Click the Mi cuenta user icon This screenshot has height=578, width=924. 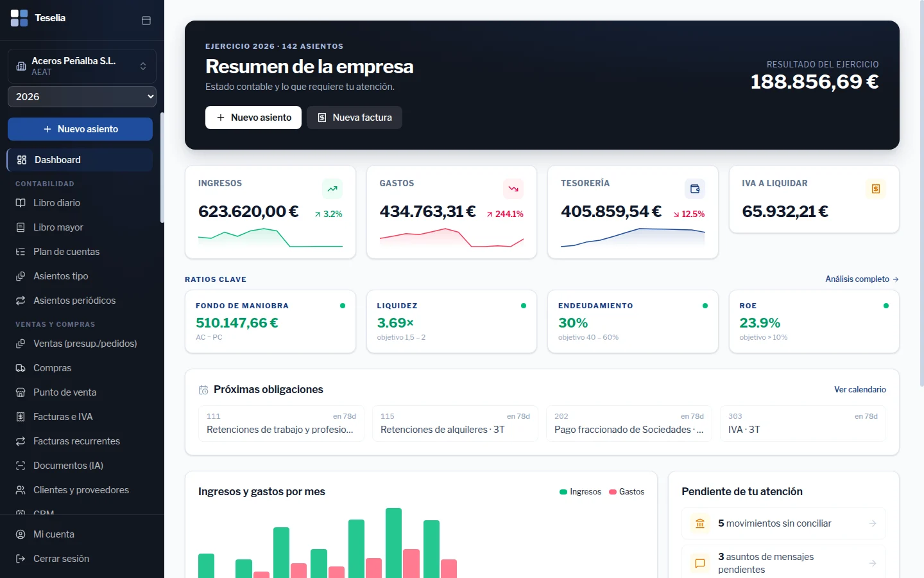pyautogui.click(x=21, y=534)
